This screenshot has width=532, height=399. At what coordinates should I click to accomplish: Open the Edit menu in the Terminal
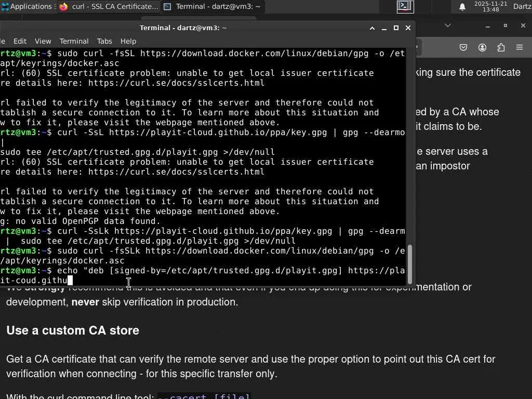coord(20,41)
